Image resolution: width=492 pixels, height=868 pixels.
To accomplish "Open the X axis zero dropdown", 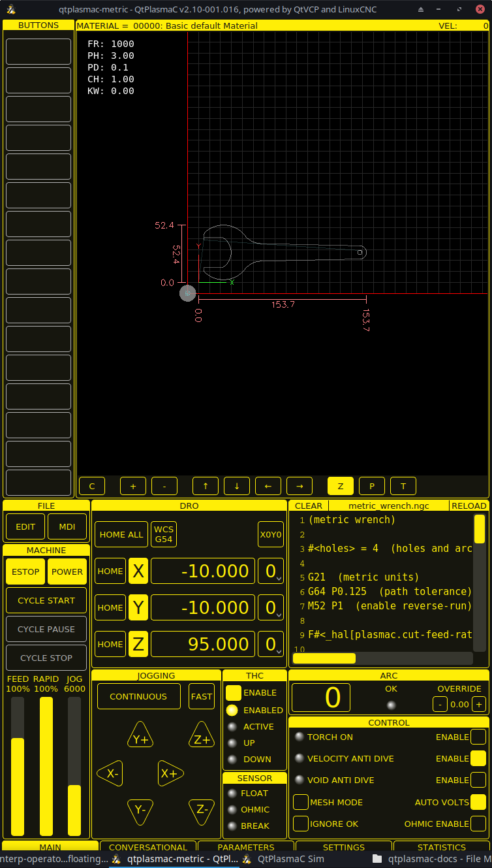I will tap(271, 571).
